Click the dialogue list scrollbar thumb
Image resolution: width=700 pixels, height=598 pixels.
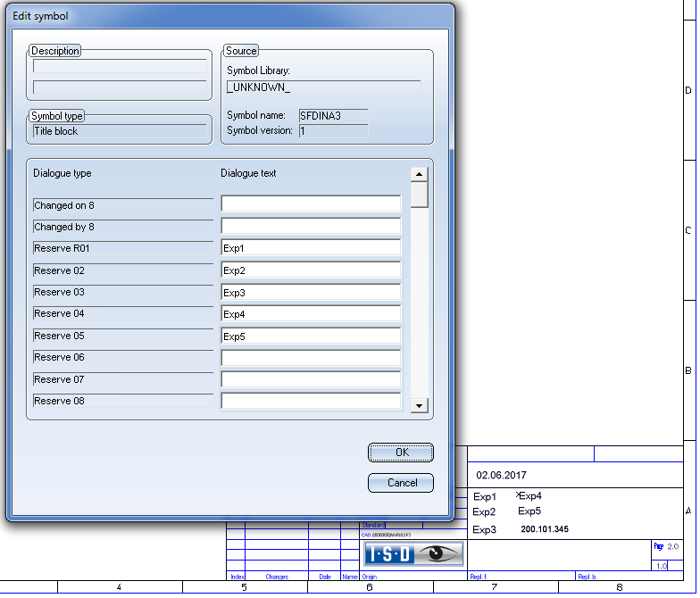point(419,195)
